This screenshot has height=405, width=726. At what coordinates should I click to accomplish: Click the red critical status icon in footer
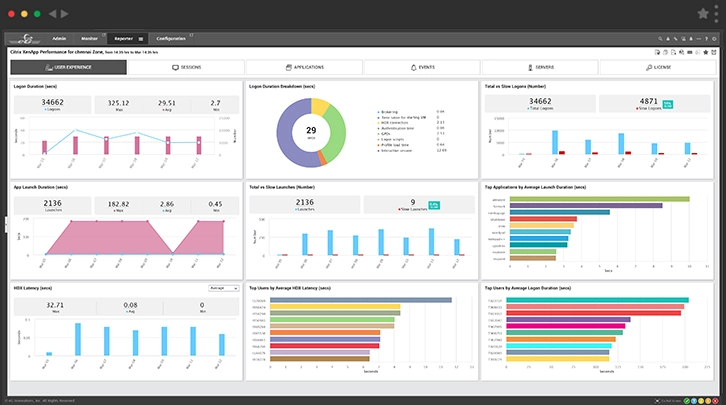coord(715,401)
